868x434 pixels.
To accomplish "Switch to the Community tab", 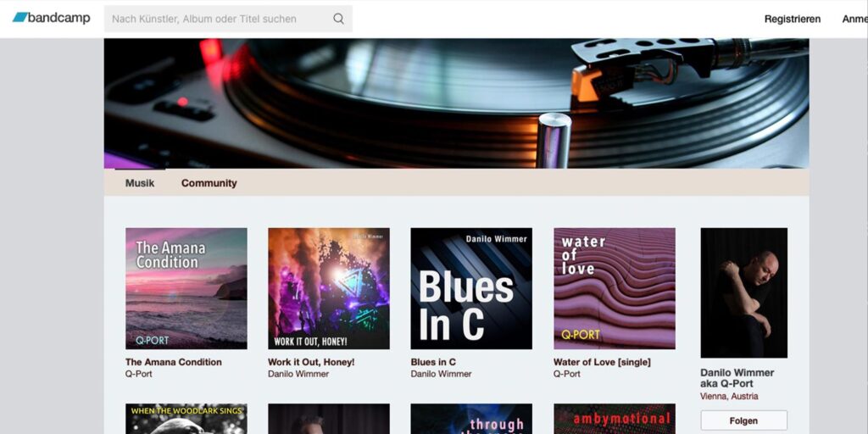I will tap(209, 183).
